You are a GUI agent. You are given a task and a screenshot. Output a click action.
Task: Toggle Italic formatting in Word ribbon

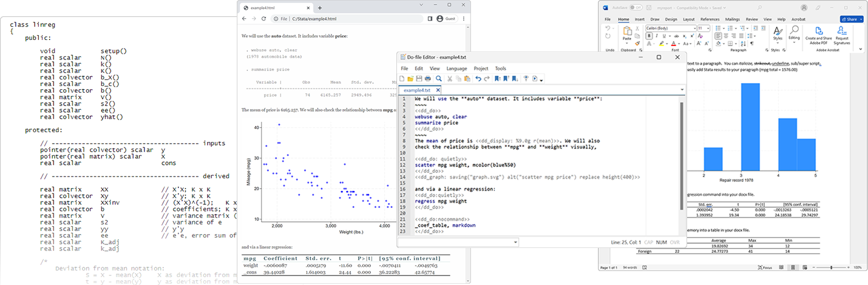point(656,36)
